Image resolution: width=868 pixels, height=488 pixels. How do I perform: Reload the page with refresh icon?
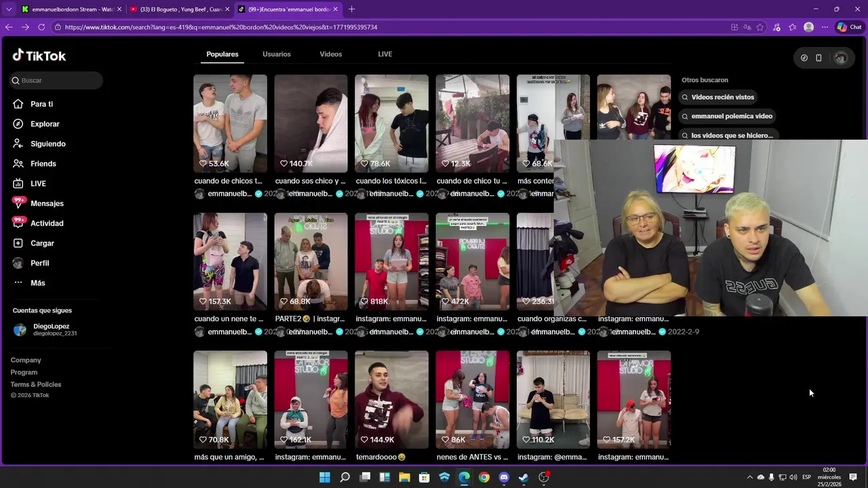coord(41,27)
